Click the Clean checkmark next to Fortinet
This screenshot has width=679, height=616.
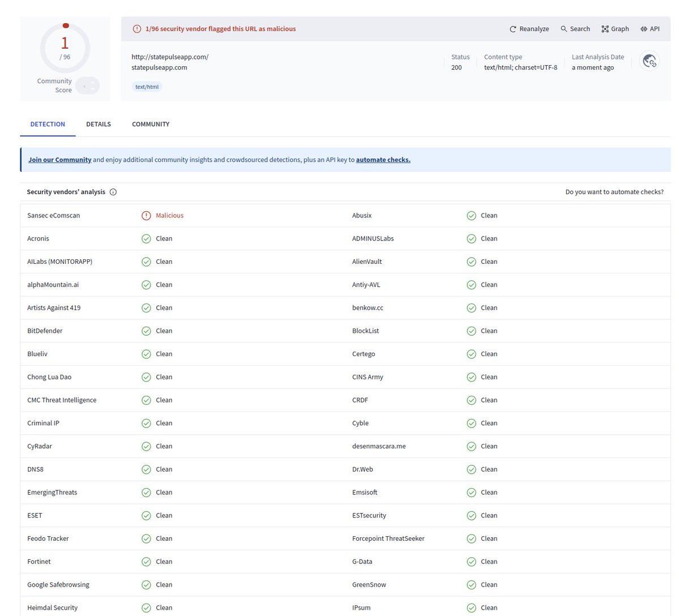coord(147,561)
